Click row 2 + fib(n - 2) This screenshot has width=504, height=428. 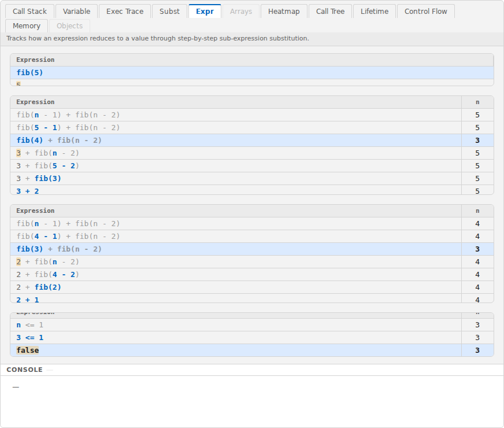pos(251,262)
